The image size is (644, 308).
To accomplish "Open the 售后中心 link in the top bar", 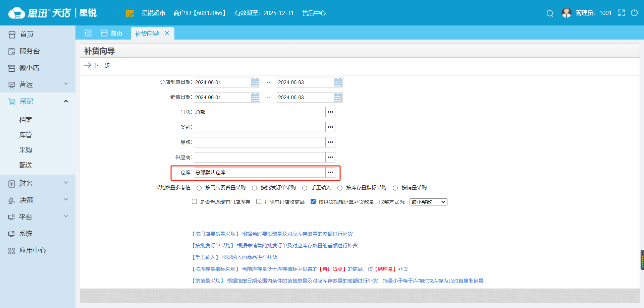I will (x=313, y=13).
